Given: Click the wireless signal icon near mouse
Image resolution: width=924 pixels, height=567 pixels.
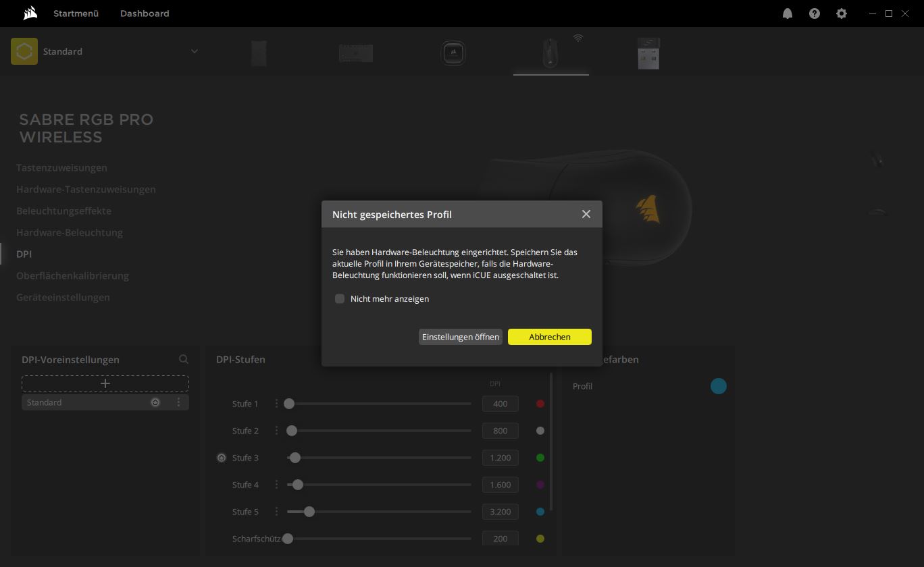Looking at the screenshot, I should [x=578, y=38].
